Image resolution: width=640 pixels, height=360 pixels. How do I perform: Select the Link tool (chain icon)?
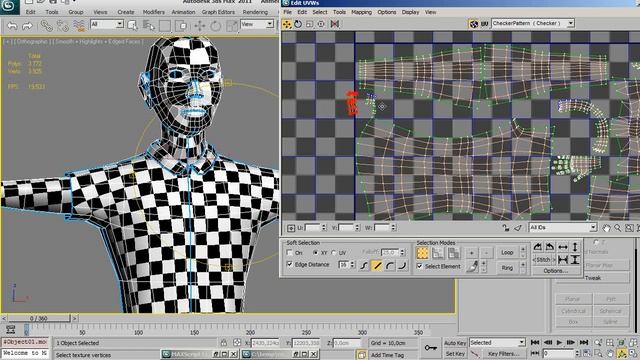(x=47, y=26)
